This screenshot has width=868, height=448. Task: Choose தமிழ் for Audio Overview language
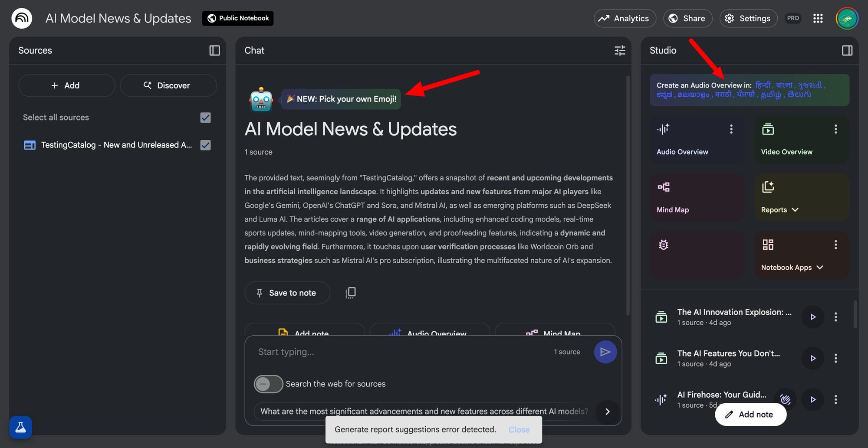pos(771,95)
